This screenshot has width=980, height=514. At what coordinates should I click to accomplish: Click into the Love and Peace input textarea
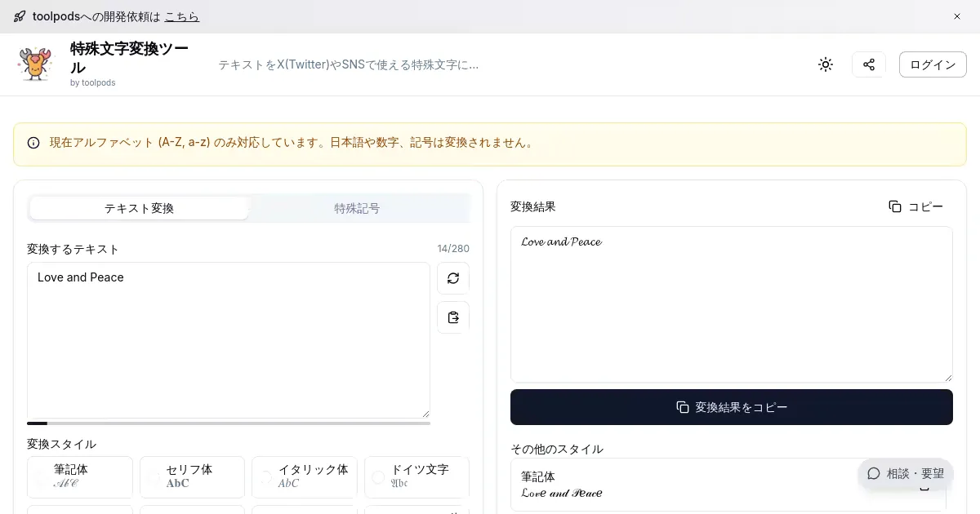point(229,343)
